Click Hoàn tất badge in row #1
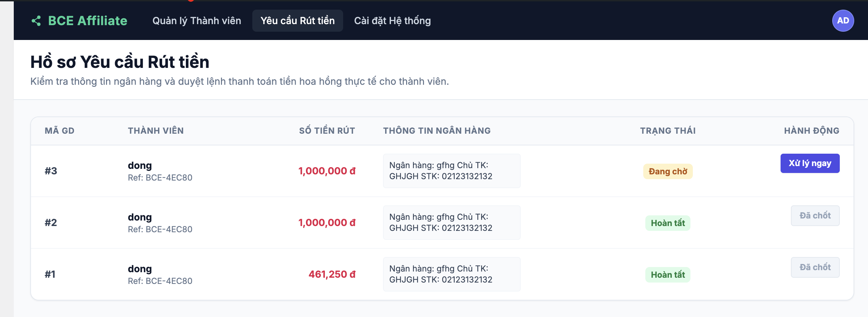868x317 pixels. [668, 275]
